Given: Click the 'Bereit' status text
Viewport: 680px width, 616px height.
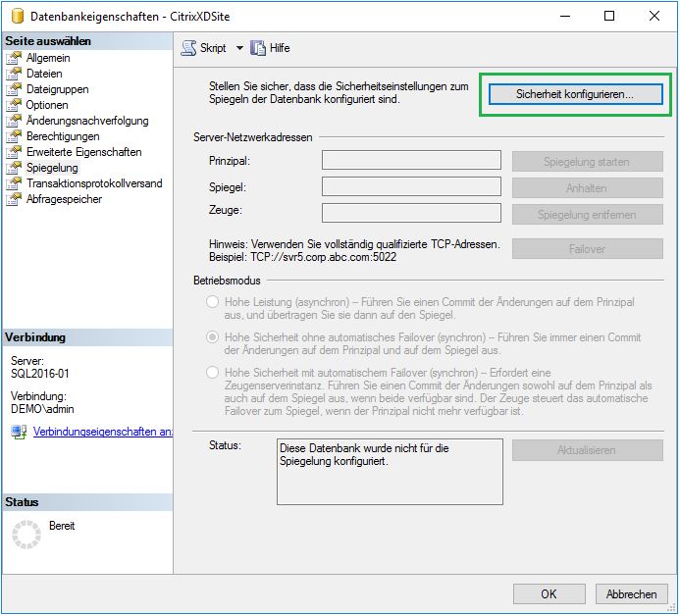Looking at the screenshot, I should [x=62, y=526].
